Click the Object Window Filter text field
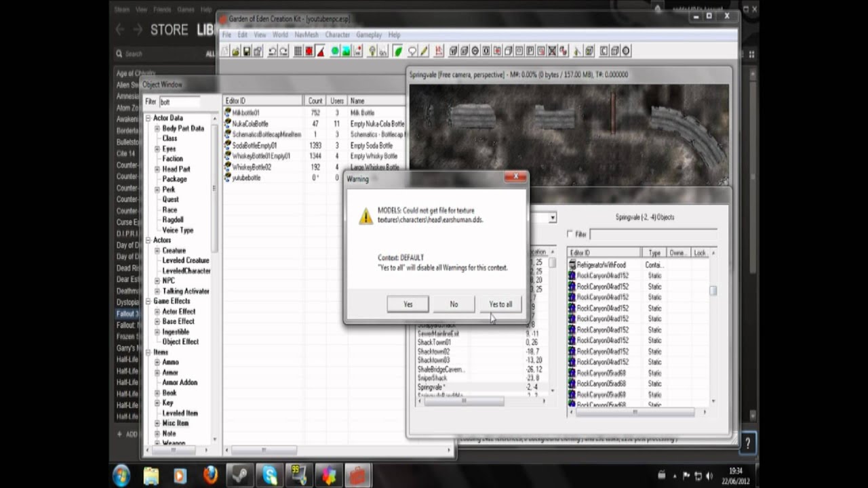The width and height of the screenshot is (868, 488). click(179, 102)
